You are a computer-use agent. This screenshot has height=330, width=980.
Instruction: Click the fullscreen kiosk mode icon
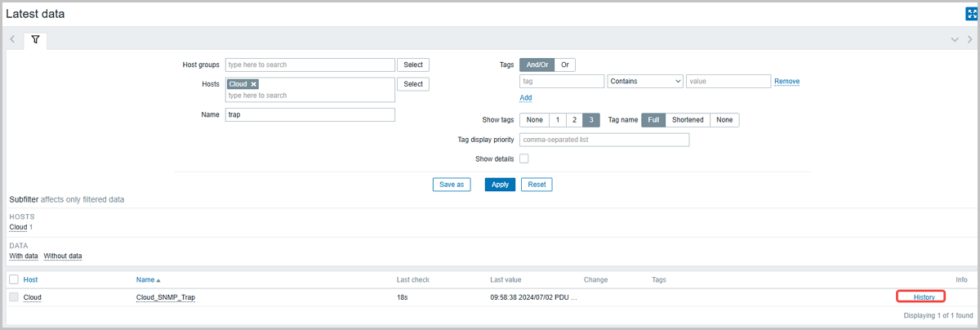[972, 14]
